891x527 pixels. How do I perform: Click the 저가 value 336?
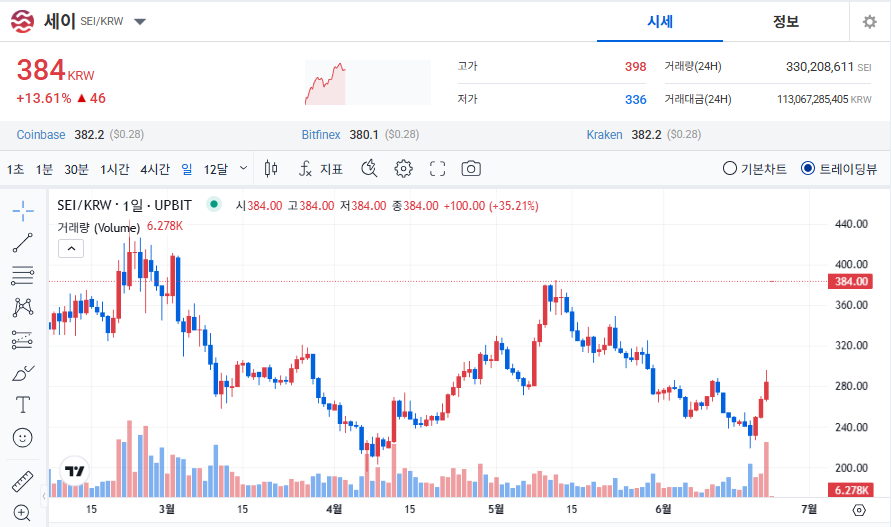click(635, 99)
